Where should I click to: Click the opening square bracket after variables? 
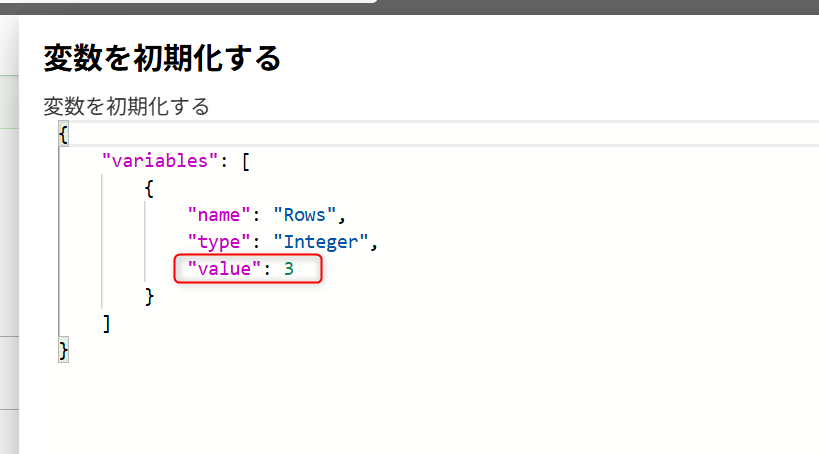click(x=245, y=161)
